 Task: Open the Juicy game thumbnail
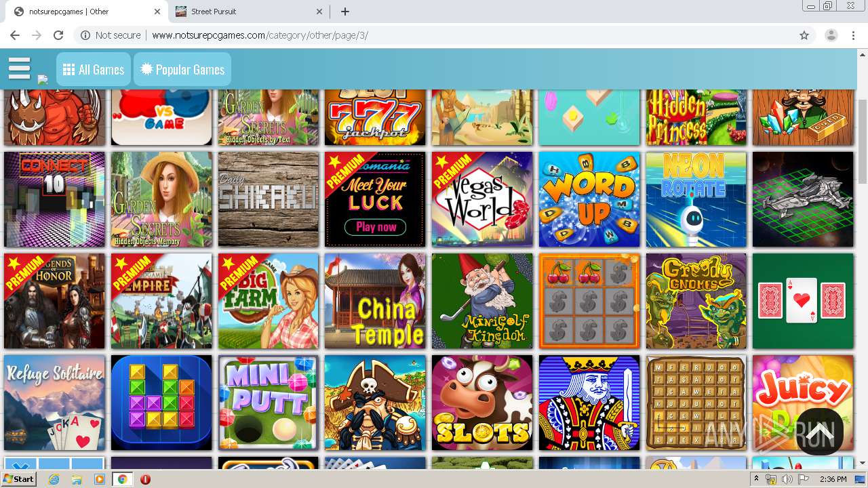(803, 403)
